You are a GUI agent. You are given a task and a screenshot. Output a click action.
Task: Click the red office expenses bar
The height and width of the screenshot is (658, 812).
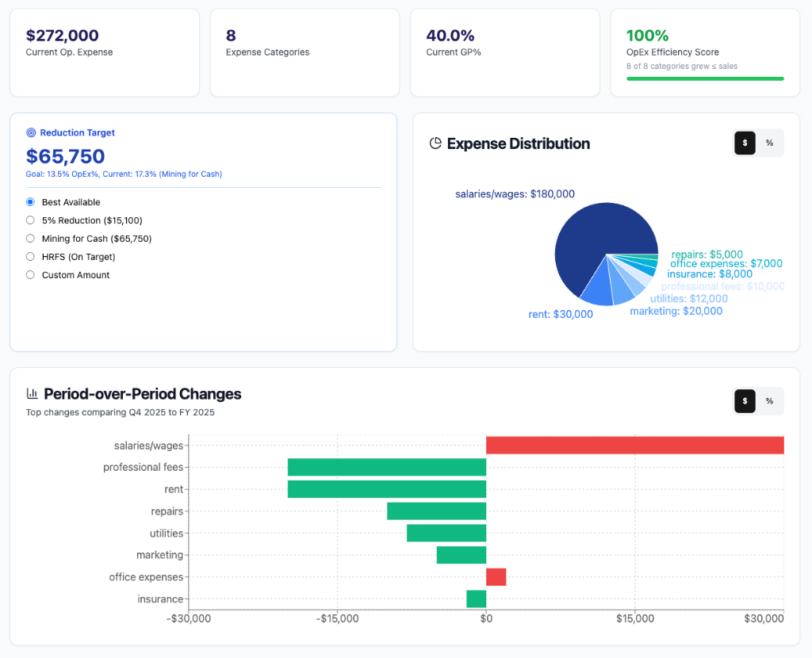[496, 576]
